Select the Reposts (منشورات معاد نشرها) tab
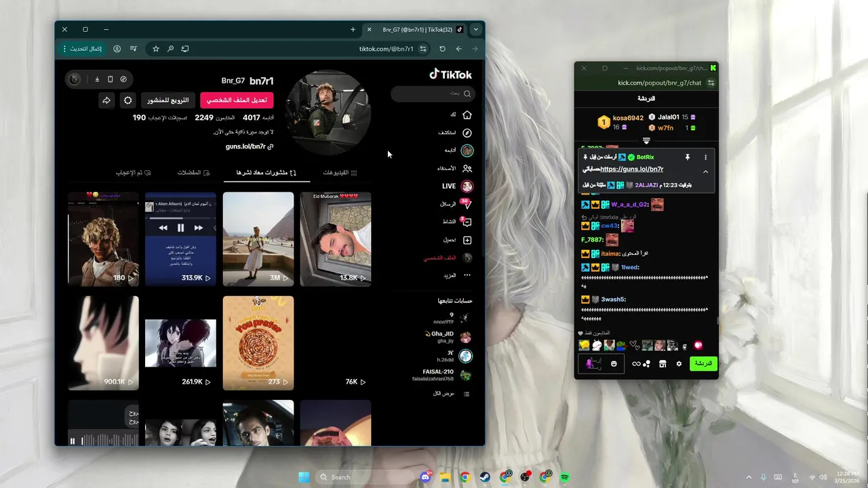The height and width of the screenshot is (488, 868). [267, 173]
